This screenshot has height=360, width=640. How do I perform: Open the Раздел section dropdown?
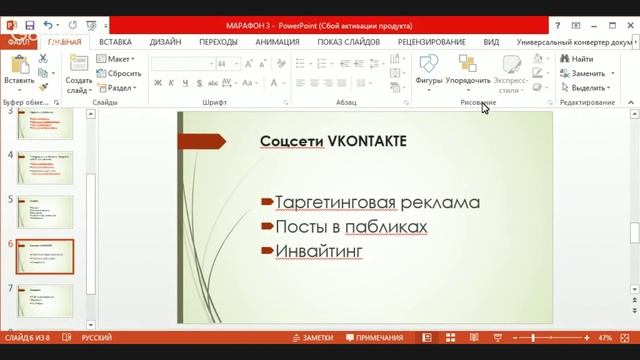coord(117,87)
